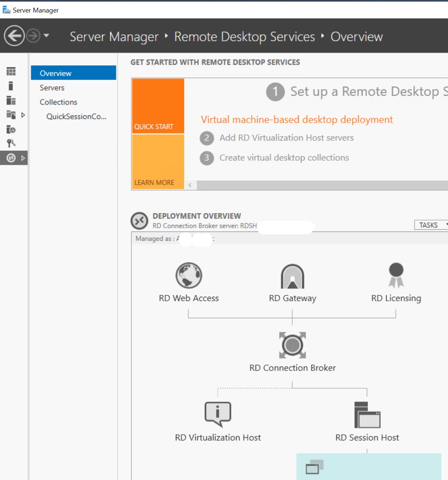Open the Dashboard icon in the sidebar
The height and width of the screenshot is (480, 448).
click(11, 72)
